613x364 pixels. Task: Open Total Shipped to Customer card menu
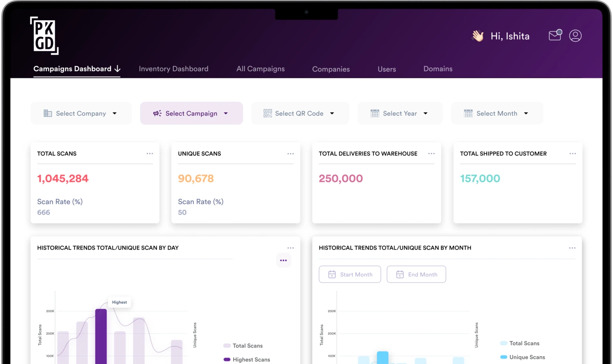click(x=572, y=154)
